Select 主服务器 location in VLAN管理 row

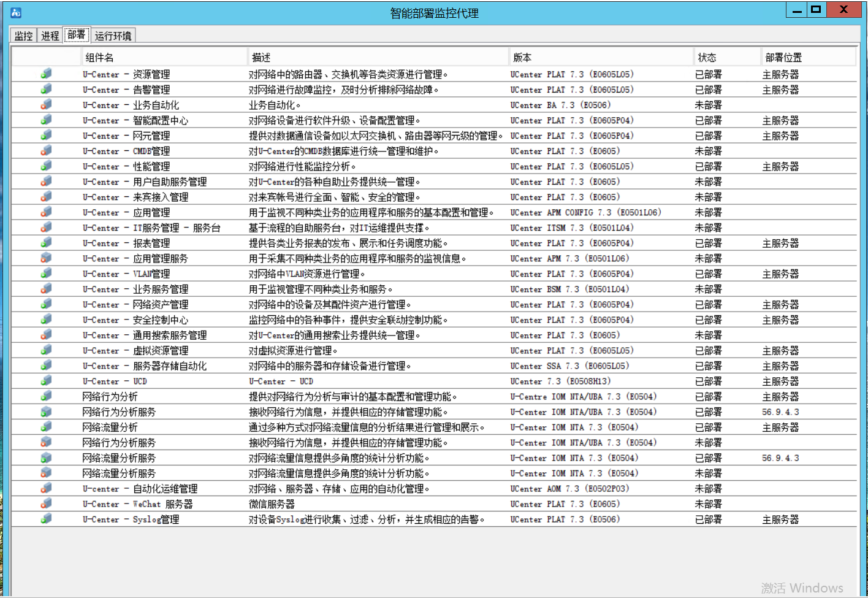pyautogui.click(x=780, y=274)
